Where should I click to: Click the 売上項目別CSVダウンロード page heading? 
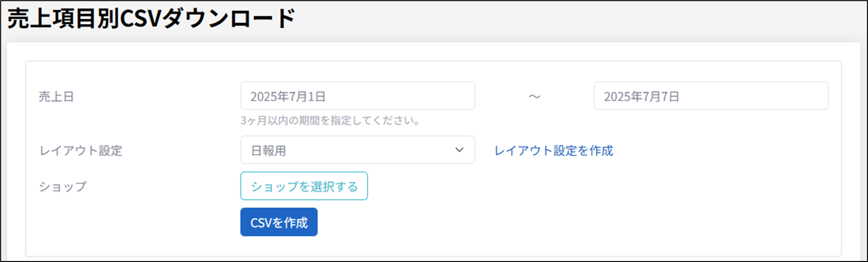coord(152,19)
